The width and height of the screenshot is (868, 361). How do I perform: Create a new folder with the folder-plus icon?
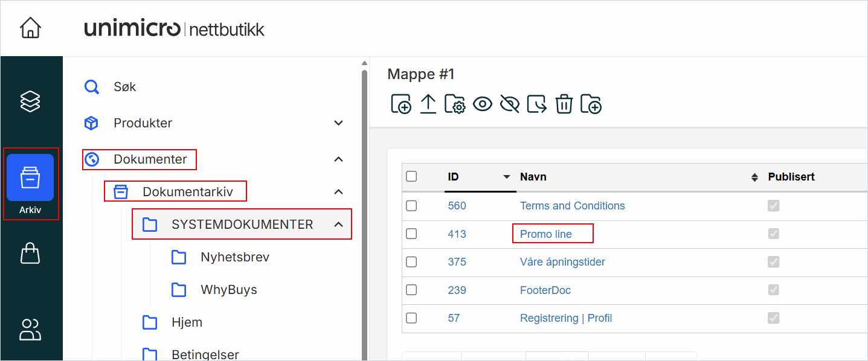[x=591, y=104]
